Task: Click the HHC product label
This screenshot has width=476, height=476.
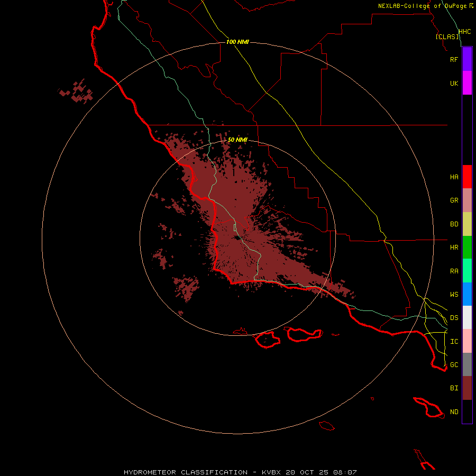Action: [464, 32]
